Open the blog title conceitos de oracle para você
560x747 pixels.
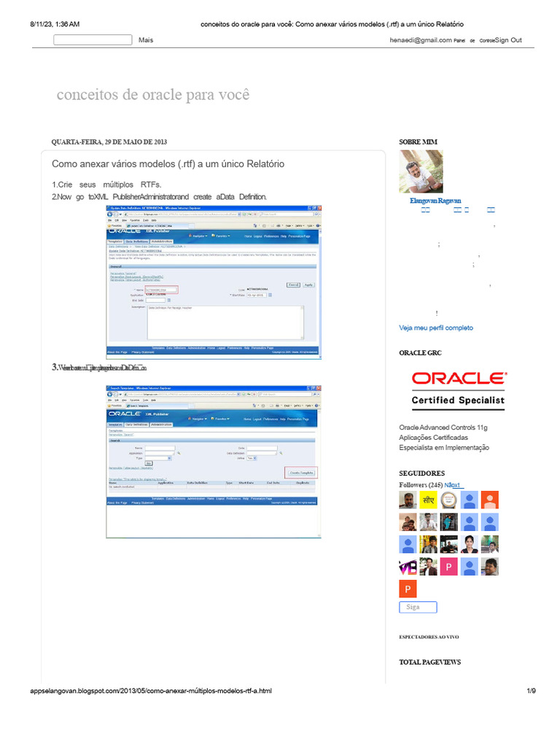click(153, 94)
